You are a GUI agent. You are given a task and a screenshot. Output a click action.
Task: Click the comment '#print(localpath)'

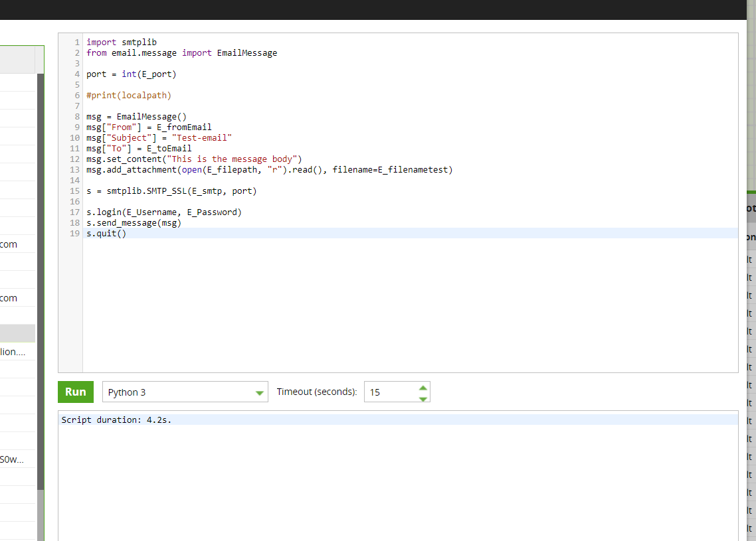pyautogui.click(x=129, y=96)
